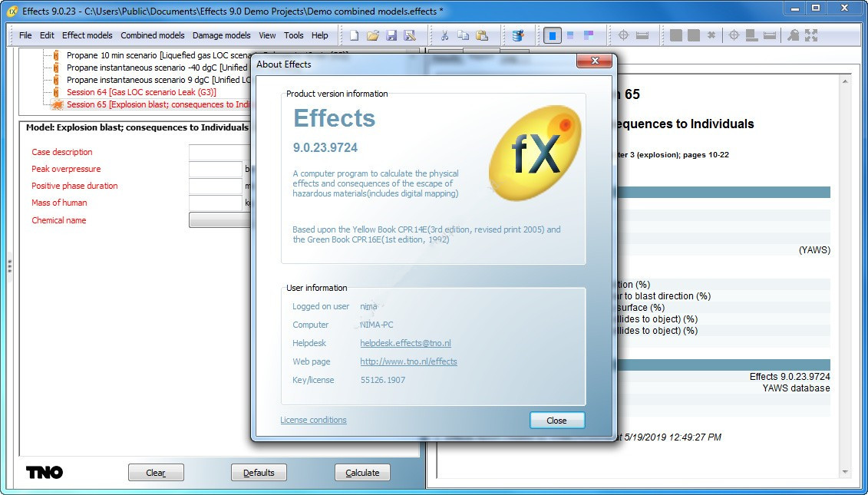Image resolution: width=868 pixels, height=495 pixels.
Task: Click the Save As toolbar icon
Action: pyautogui.click(x=410, y=35)
